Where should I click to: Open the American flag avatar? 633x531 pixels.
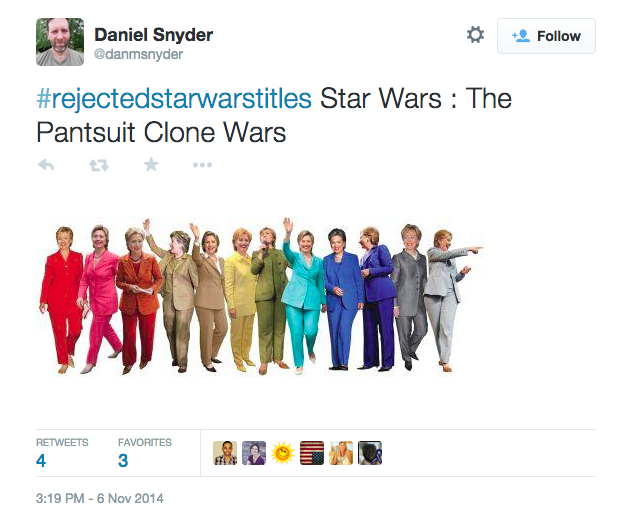pyautogui.click(x=312, y=453)
